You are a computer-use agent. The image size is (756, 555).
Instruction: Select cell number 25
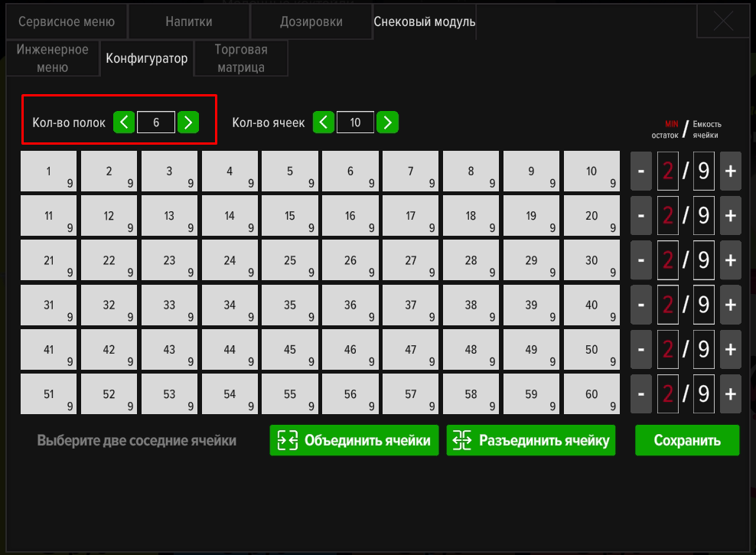point(290,260)
